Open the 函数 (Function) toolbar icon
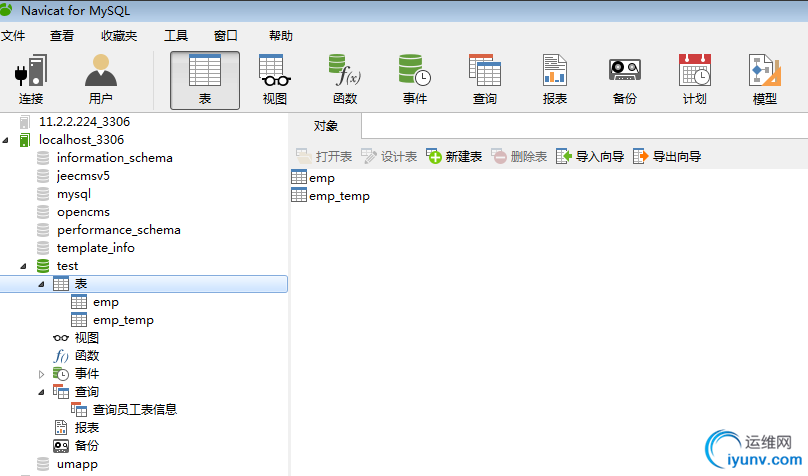808x476 pixels. tap(345, 80)
